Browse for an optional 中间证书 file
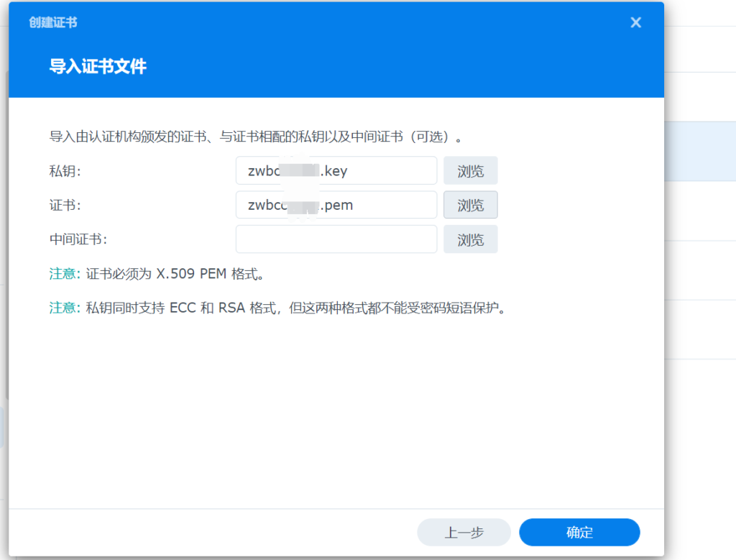736x560 pixels. point(470,239)
